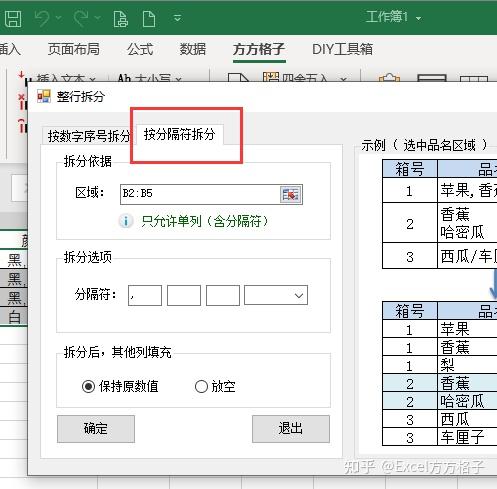Click the Redo arrow icon
This screenshot has width=497, height=489.
[x=81, y=18]
